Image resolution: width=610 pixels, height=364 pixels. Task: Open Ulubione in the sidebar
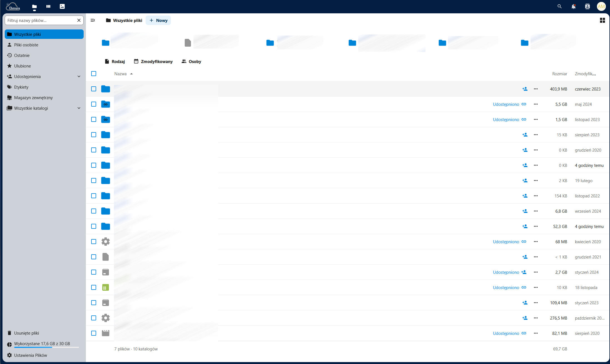point(23,66)
